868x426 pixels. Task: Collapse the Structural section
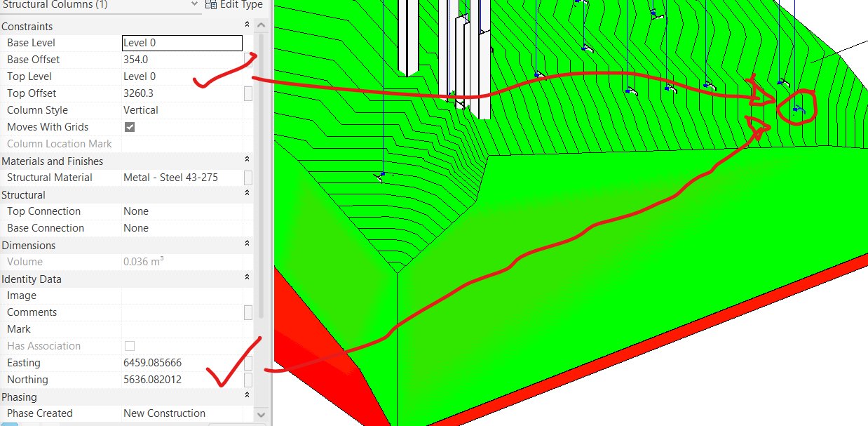click(x=247, y=194)
